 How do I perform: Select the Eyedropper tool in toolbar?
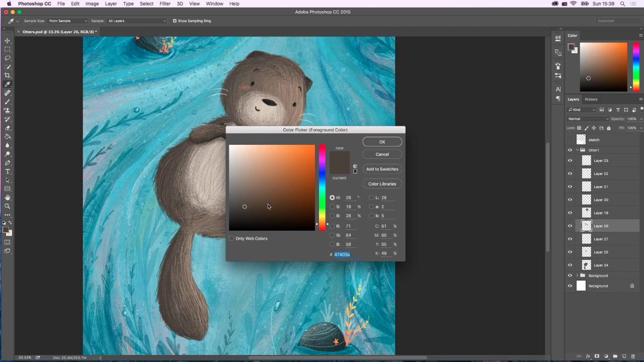coord(8,84)
